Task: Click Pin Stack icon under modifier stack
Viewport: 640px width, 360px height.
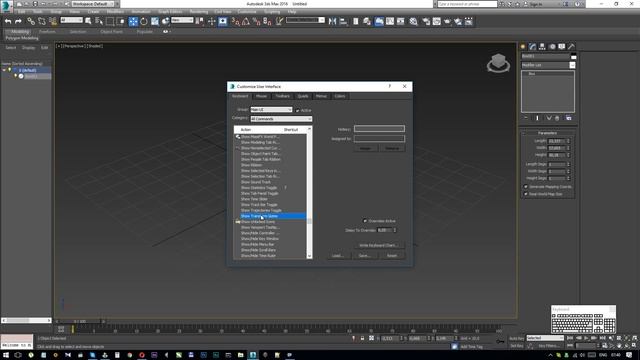Action: [526, 118]
